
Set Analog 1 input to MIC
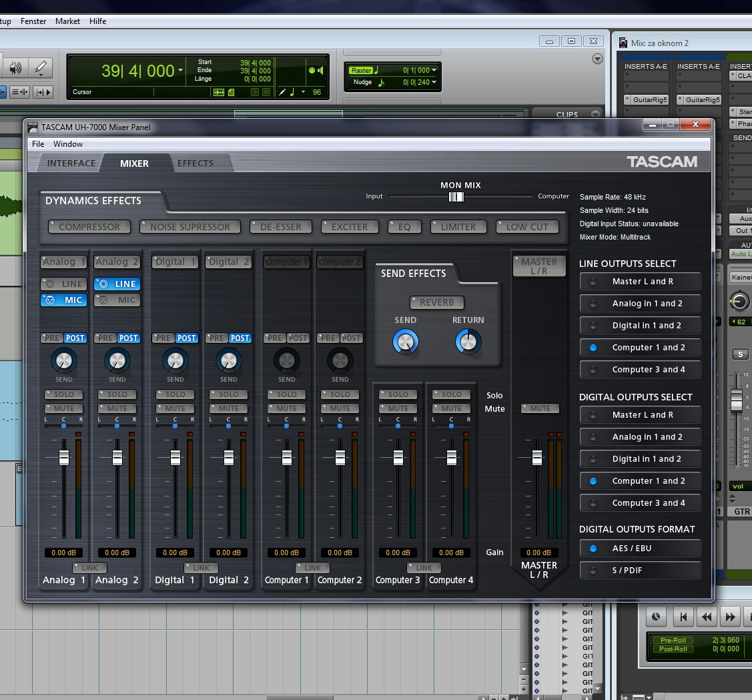point(64,300)
